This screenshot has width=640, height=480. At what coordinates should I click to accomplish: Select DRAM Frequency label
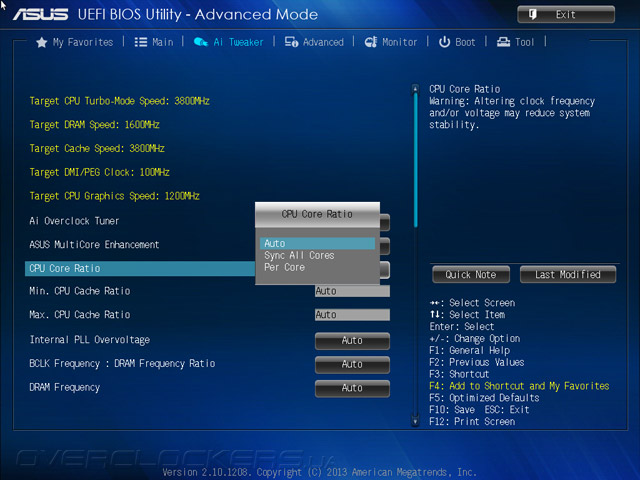click(x=64, y=387)
